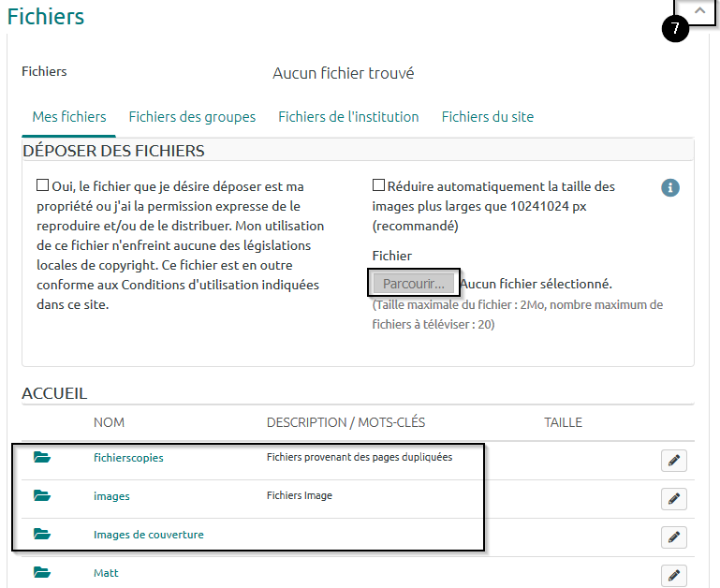Screen dimensions: 720x588
Task: Click the folder icon beside Images de couverture
Action: tap(41, 535)
